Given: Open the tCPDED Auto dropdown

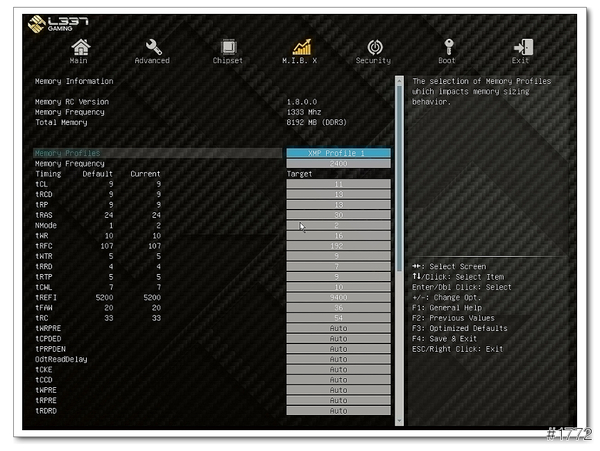Looking at the screenshot, I should 339,339.
